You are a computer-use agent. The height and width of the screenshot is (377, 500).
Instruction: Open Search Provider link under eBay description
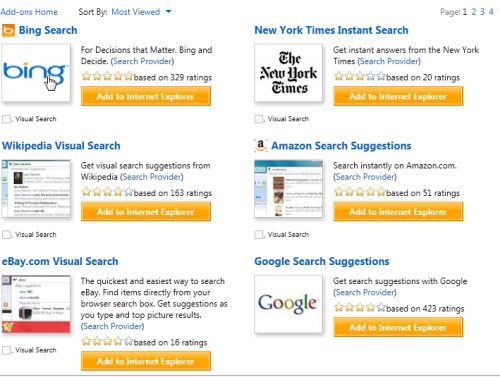coord(113,326)
